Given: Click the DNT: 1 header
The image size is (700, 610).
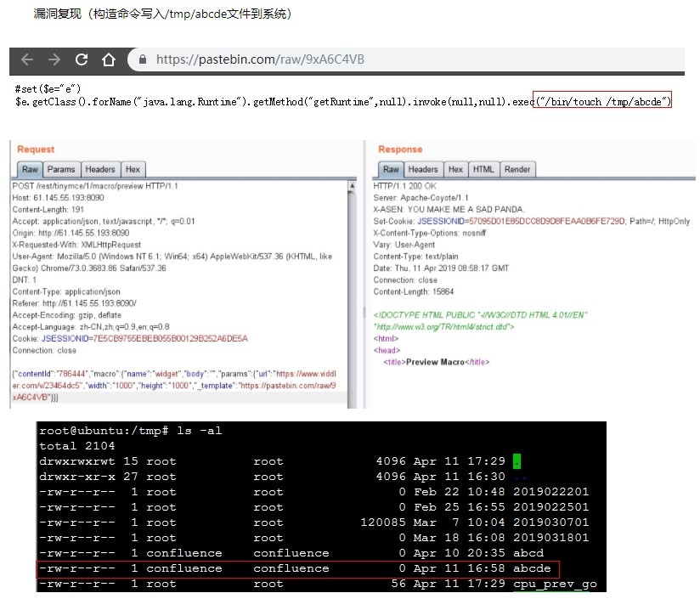Looking at the screenshot, I should pyautogui.click(x=24, y=280).
